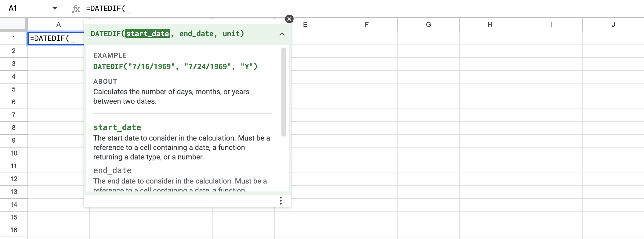The width and height of the screenshot is (644, 239).
Task: Select row 3 header
Action: point(14,64)
